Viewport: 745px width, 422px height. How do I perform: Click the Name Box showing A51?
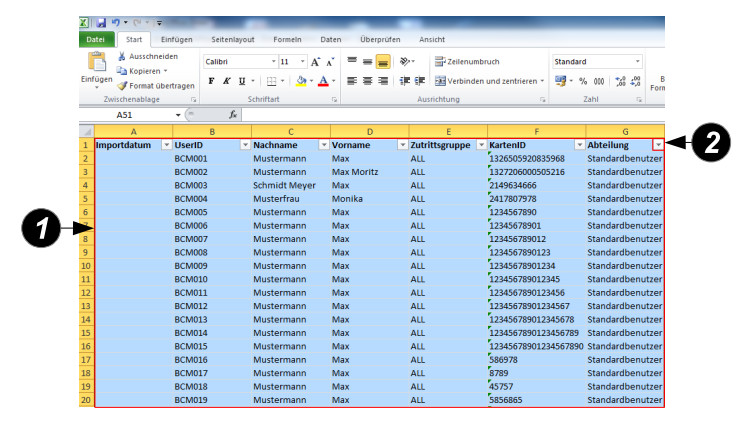(126, 115)
